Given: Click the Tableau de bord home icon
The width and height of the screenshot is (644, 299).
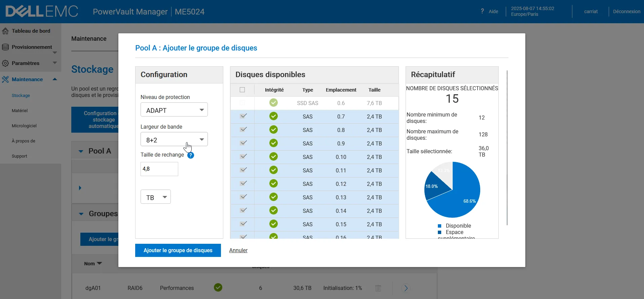Looking at the screenshot, I should [x=5, y=31].
